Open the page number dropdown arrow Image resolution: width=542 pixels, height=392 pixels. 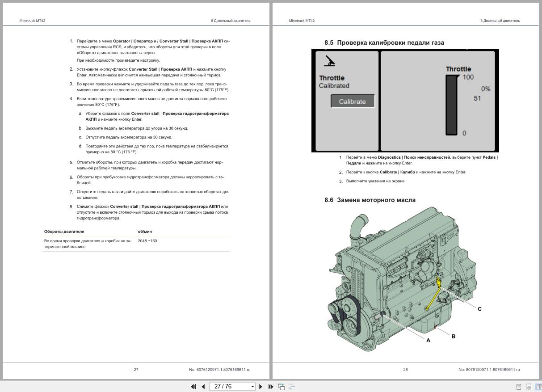tap(252, 387)
